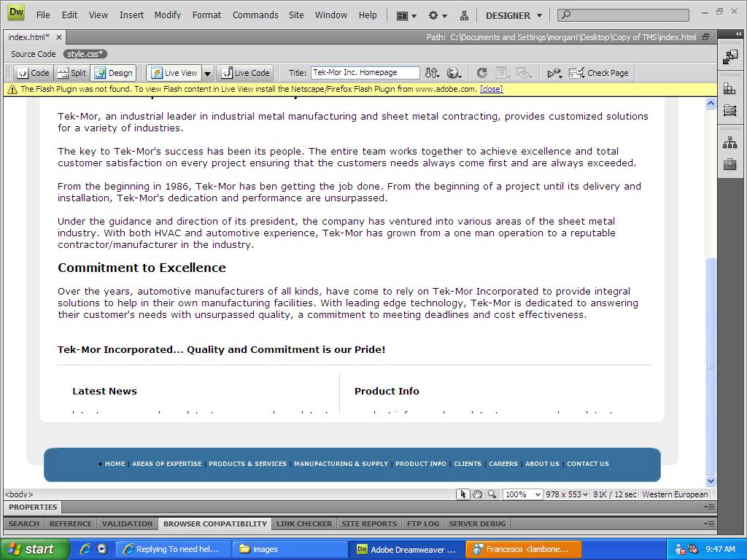747x560 pixels.
Task: Open the AP Elements panel icon
Action: (729, 111)
